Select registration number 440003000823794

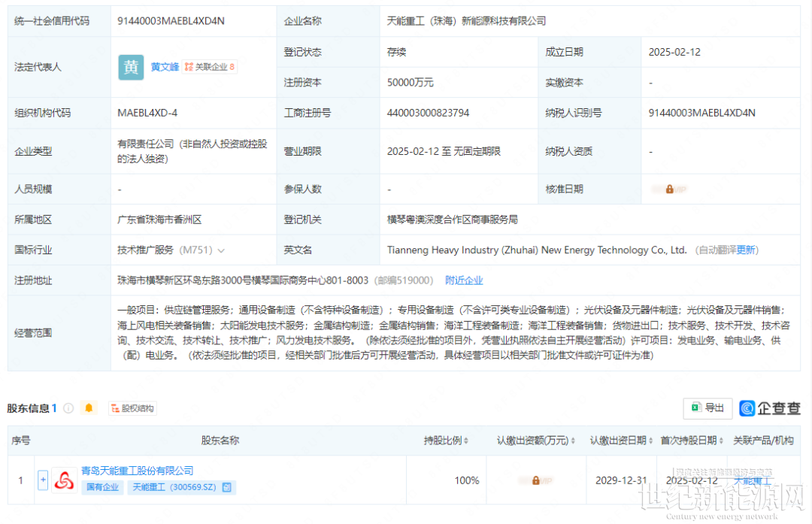(x=429, y=114)
